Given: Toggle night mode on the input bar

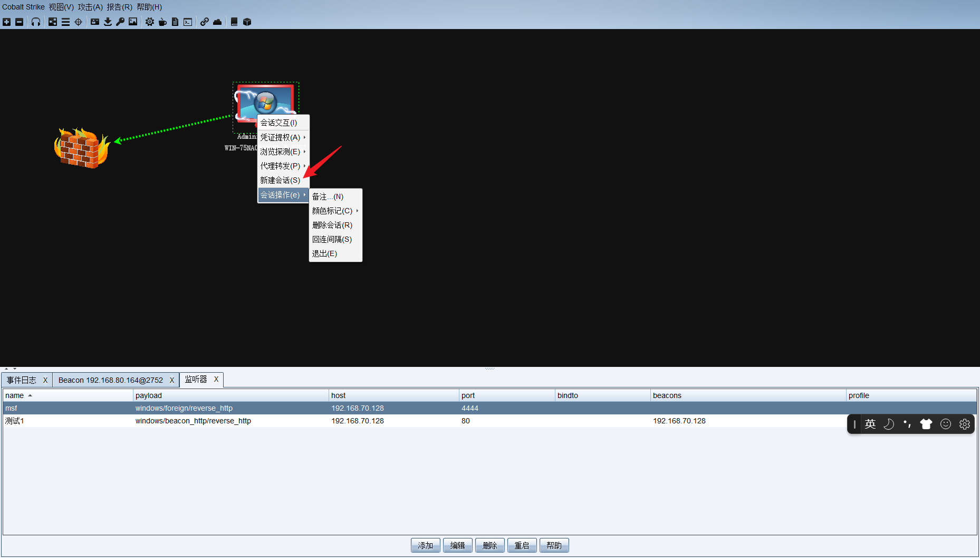Looking at the screenshot, I should [x=889, y=424].
